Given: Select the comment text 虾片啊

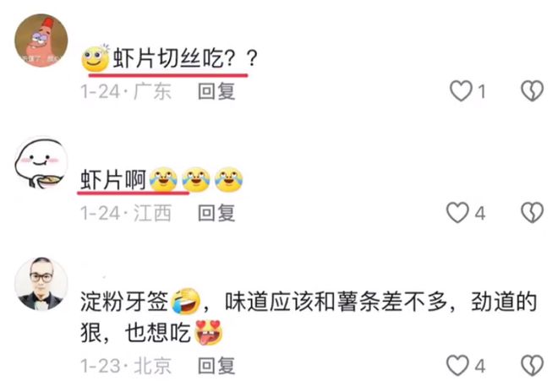Looking at the screenshot, I should coord(113,180).
